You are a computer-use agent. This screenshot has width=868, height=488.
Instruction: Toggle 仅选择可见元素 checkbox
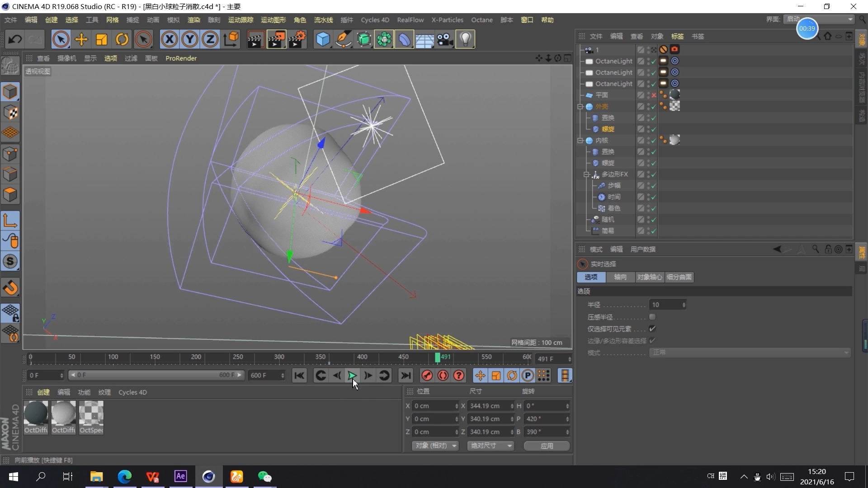pyautogui.click(x=652, y=328)
